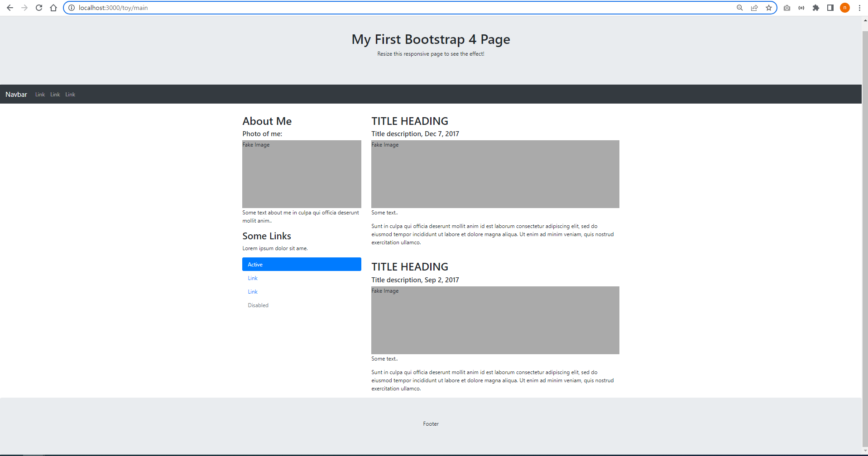The width and height of the screenshot is (868, 456).
Task: Select the third Link in the navbar
Action: click(x=70, y=95)
